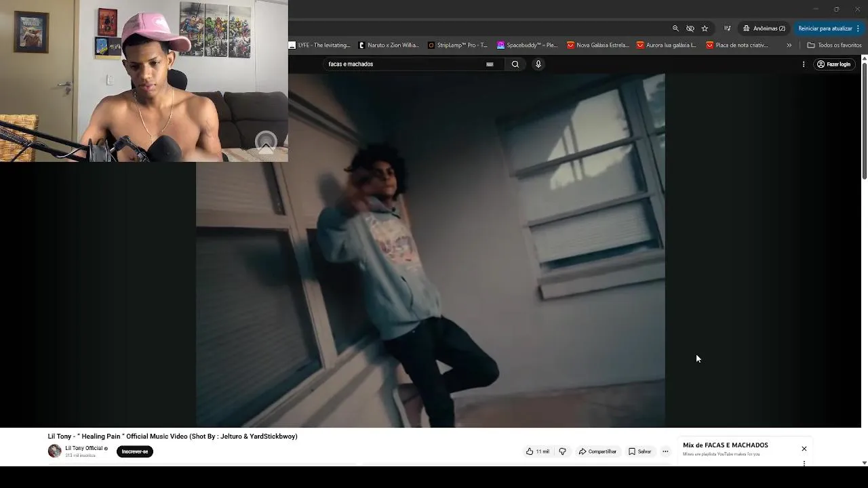Click the video player to pause playback

[430, 251]
